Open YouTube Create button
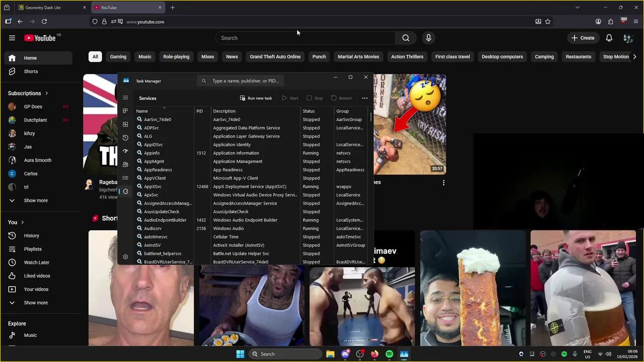The width and height of the screenshot is (644, 362). coord(583,38)
